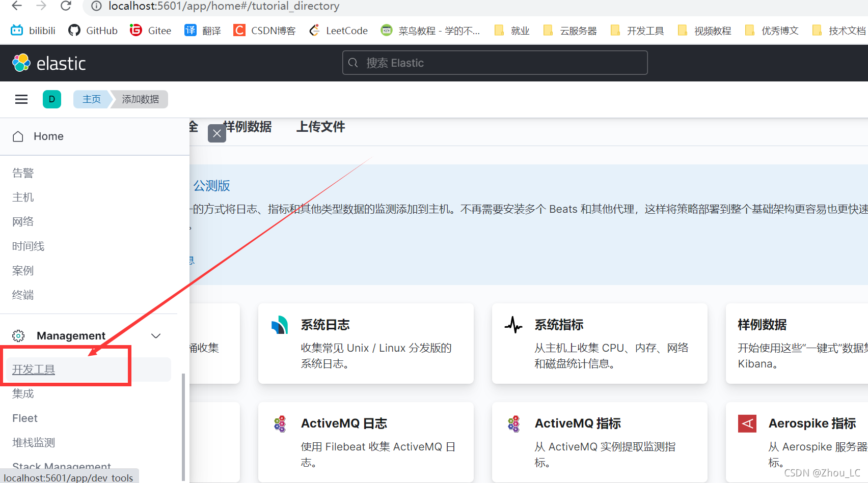Image resolution: width=868 pixels, height=483 pixels.
Task: Open the 菜鸟教程 bookmark
Action: click(430, 31)
